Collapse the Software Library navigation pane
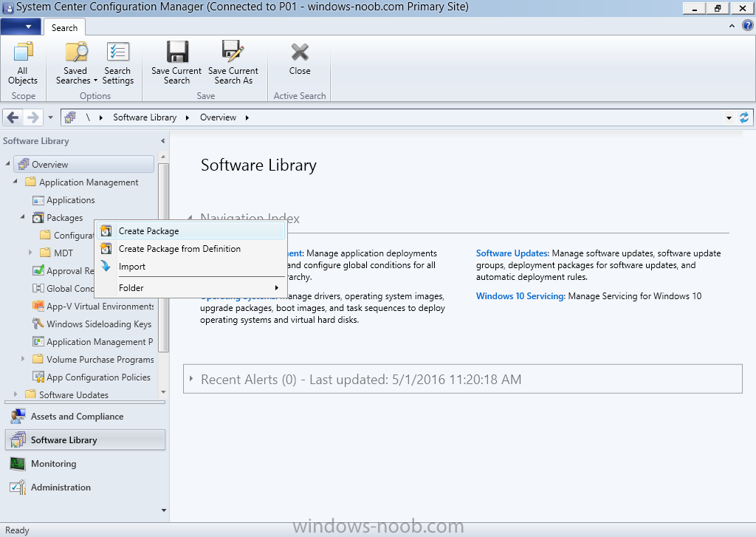 (x=163, y=141)
